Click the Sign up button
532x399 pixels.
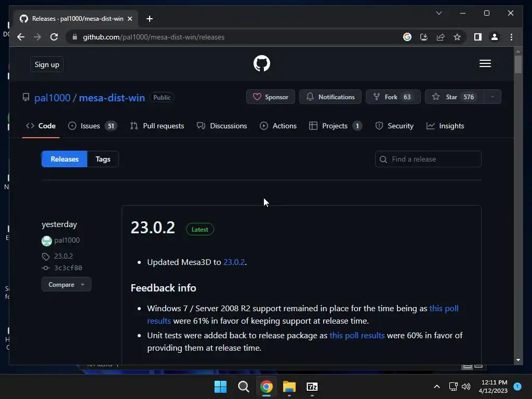pos(47,64)
